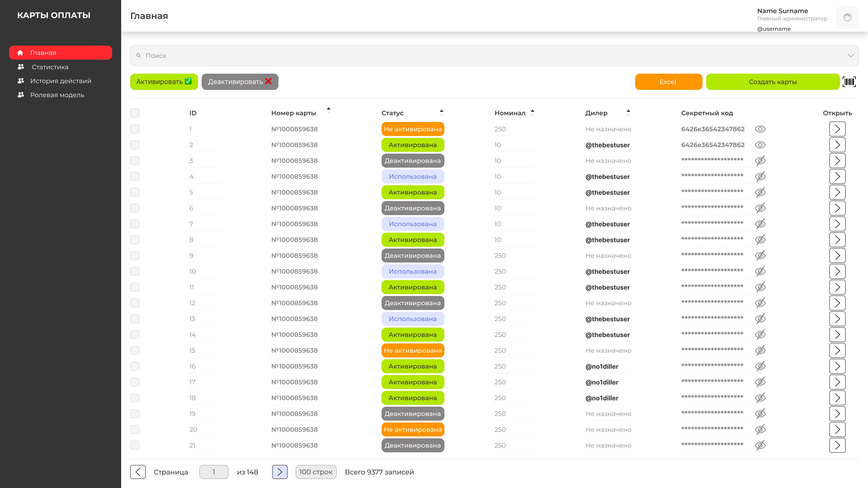This screenshot has height=488, width=868.
Task: Reveal secret code for row 3
Action: pyautogui.click(x=760, y=161)
